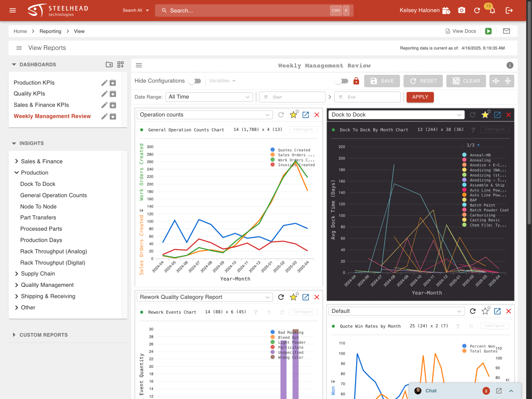Remove the Dock to Dock widget
Image resolution: width=532 pixels, height=399 pixels.
(x=508, y=115)
